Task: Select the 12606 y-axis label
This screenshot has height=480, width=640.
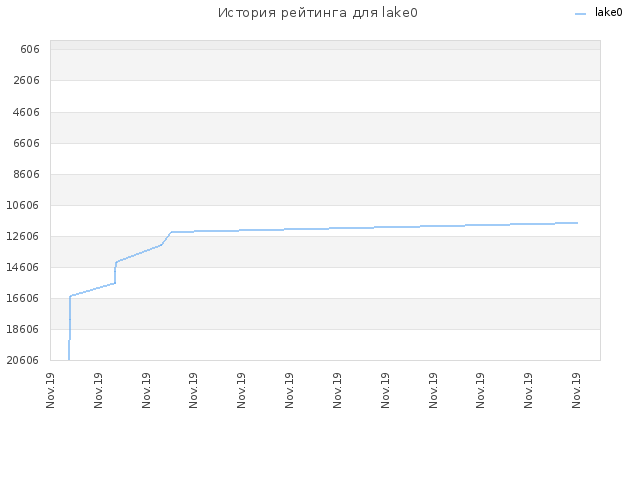Action: coord(23,236)
